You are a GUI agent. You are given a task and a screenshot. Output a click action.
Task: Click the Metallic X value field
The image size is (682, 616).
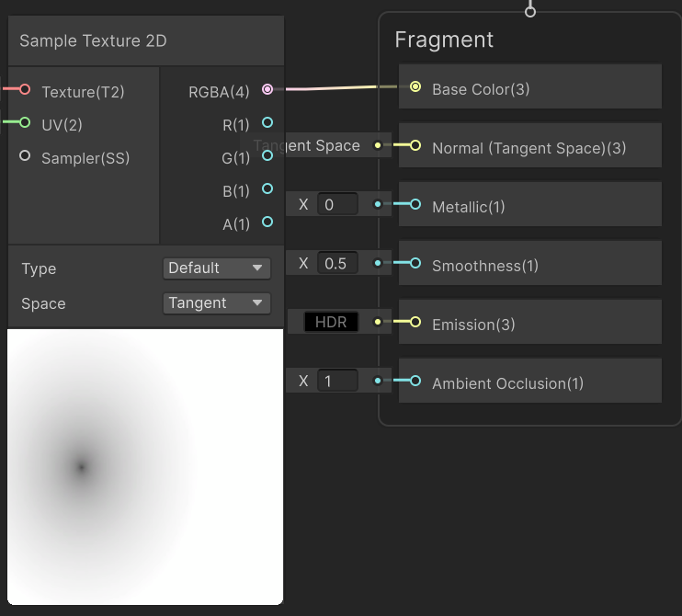click(x=337, y=204)
